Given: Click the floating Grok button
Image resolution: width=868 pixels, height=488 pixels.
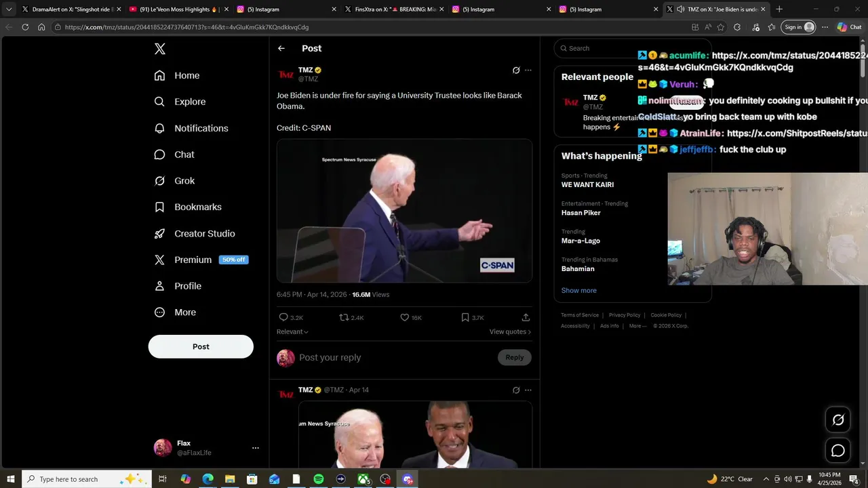Looking at the screenshot, I should coord(838,420).
